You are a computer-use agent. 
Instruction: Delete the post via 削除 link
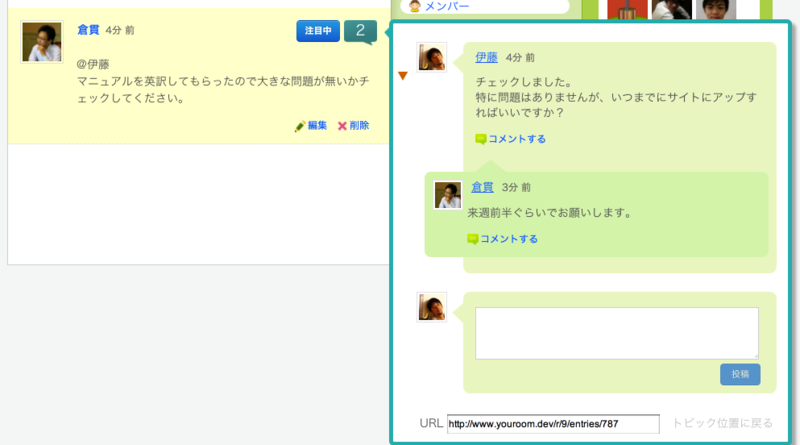[x=359, y=126]
